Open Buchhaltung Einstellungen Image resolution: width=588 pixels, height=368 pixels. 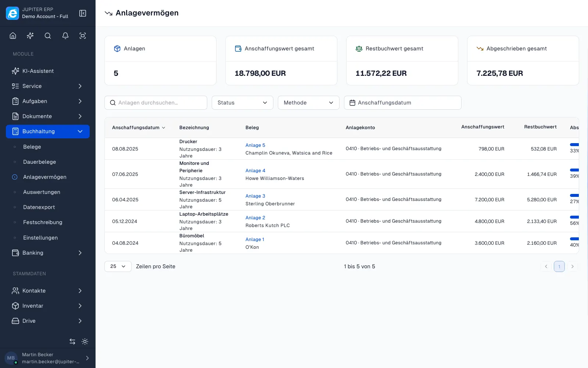point(48,238)
